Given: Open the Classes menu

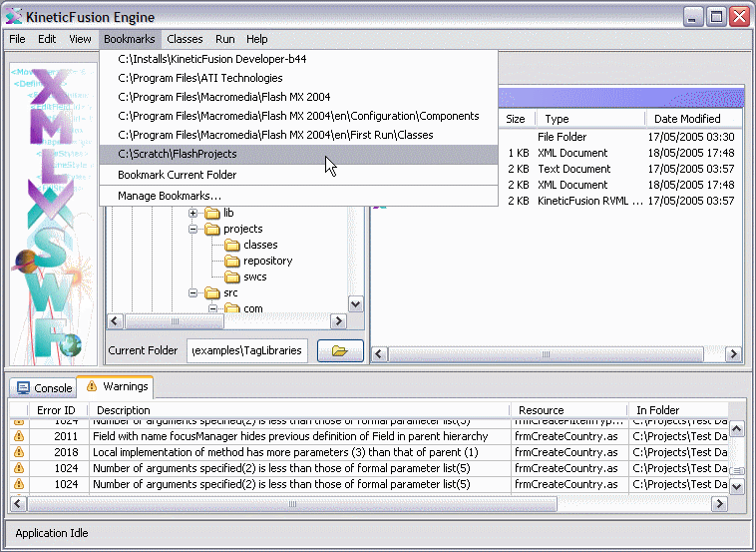Looking at the screenshot, I should [185, 39].
